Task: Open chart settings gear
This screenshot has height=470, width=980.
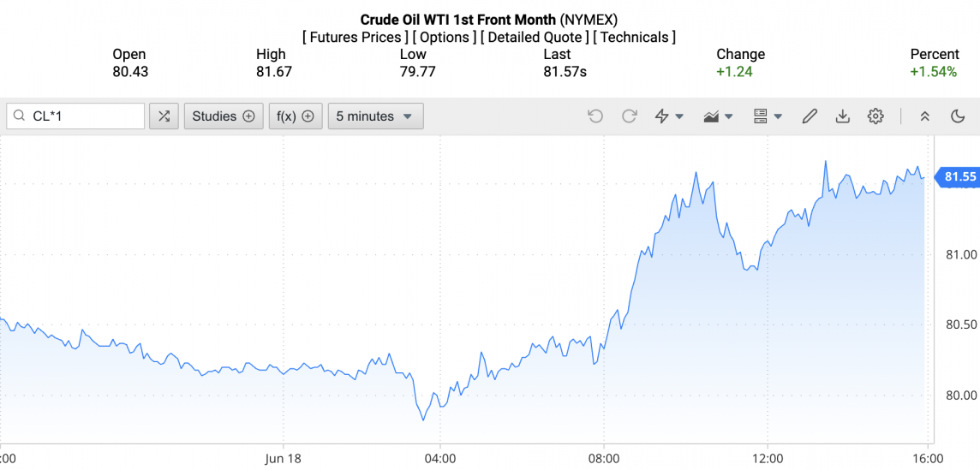Action: (x=875, y=116)
